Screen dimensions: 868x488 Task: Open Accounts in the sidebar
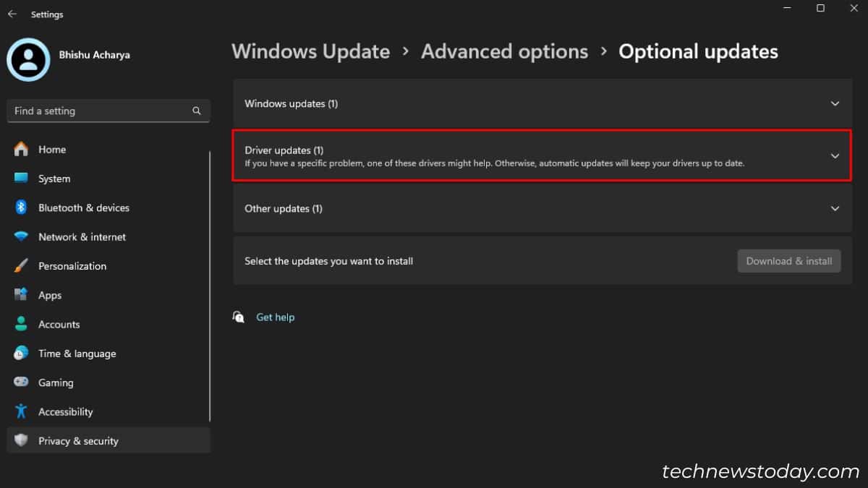tap(59, 325)
